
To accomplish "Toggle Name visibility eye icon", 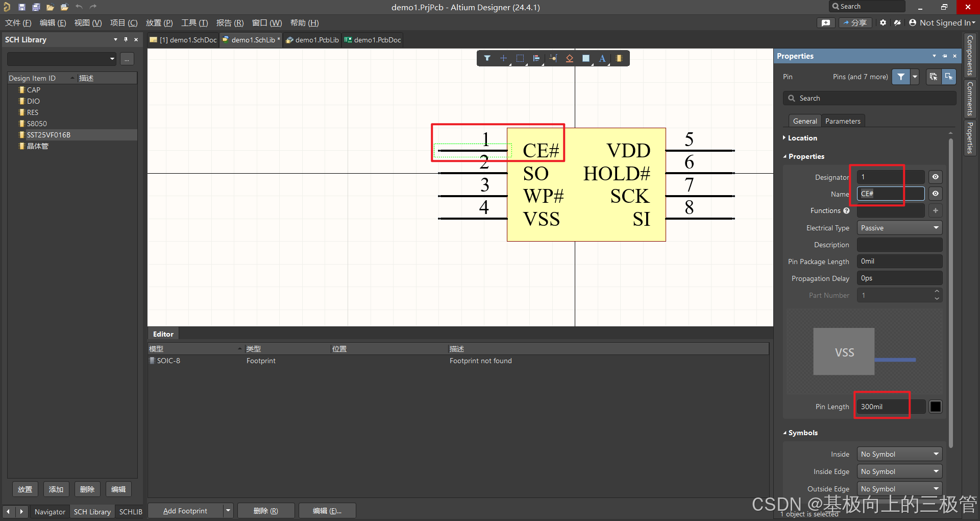I will click(x=936, y=194).
